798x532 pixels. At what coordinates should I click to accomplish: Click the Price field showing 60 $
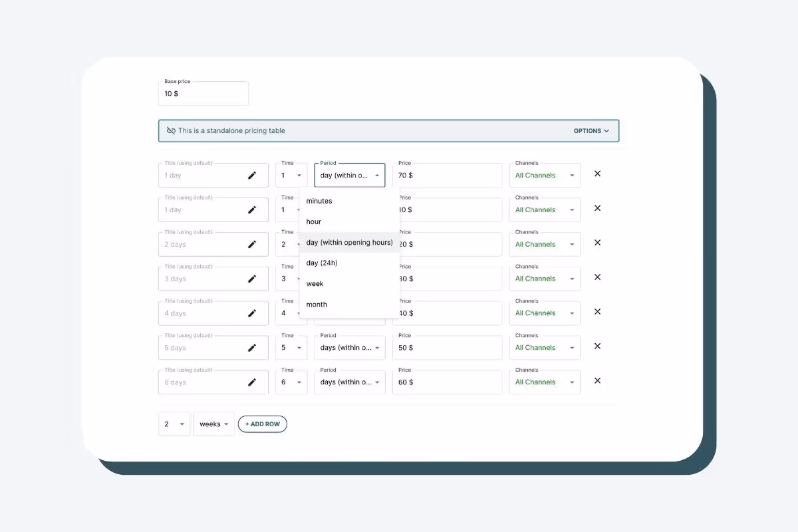coord(447,382)
